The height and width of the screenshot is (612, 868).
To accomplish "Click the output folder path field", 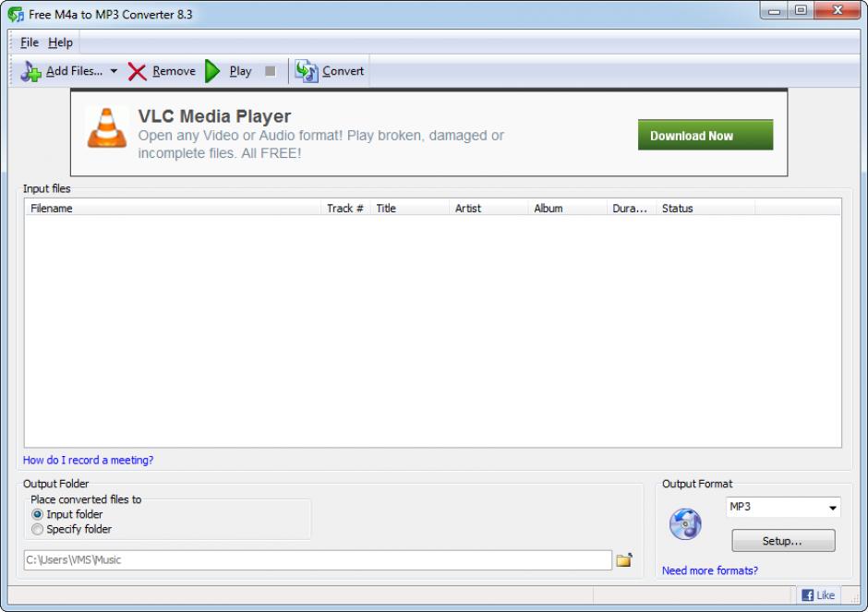I will coord(316,559).
